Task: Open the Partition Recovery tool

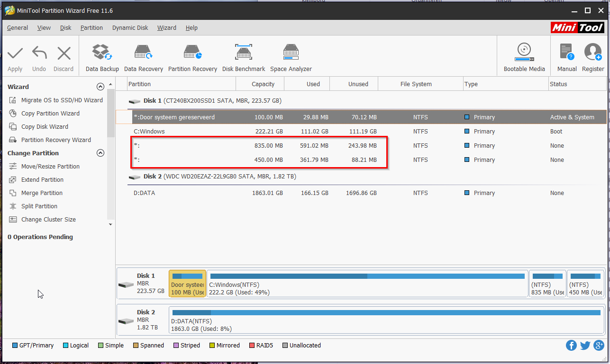Action: coord(192,58)
